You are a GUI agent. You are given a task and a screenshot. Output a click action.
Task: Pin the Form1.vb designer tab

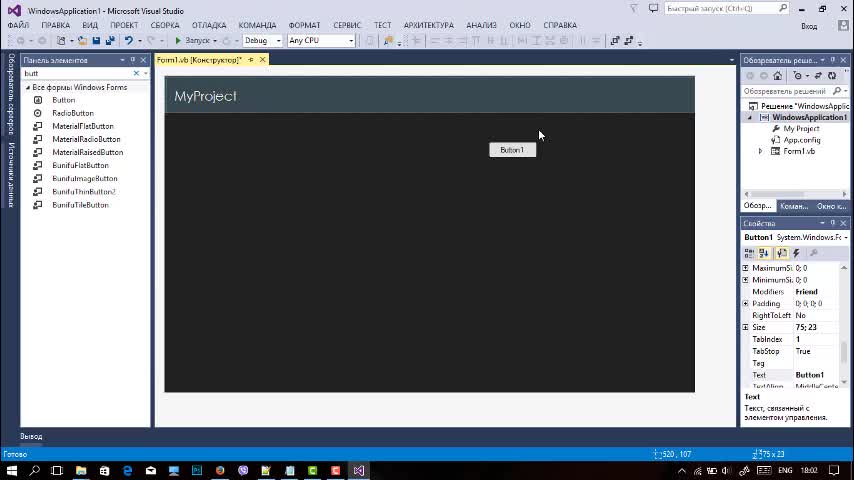pyautogui.click(x=251, y=60)
